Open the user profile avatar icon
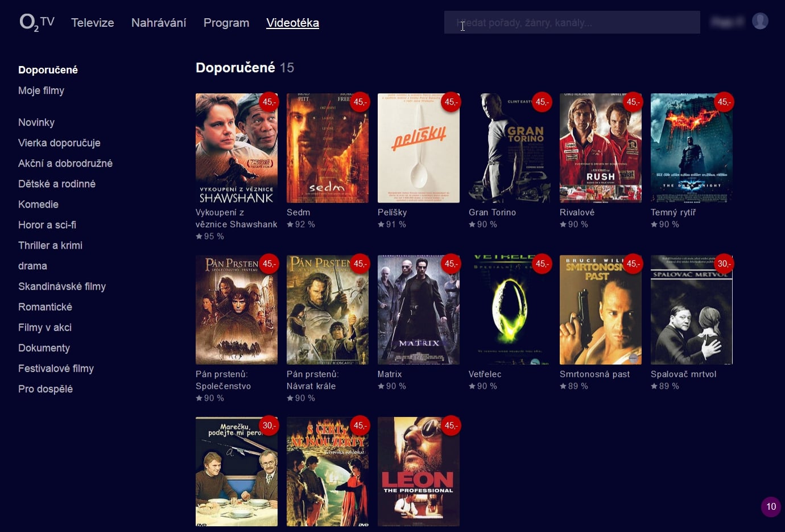 click(760, 21)
